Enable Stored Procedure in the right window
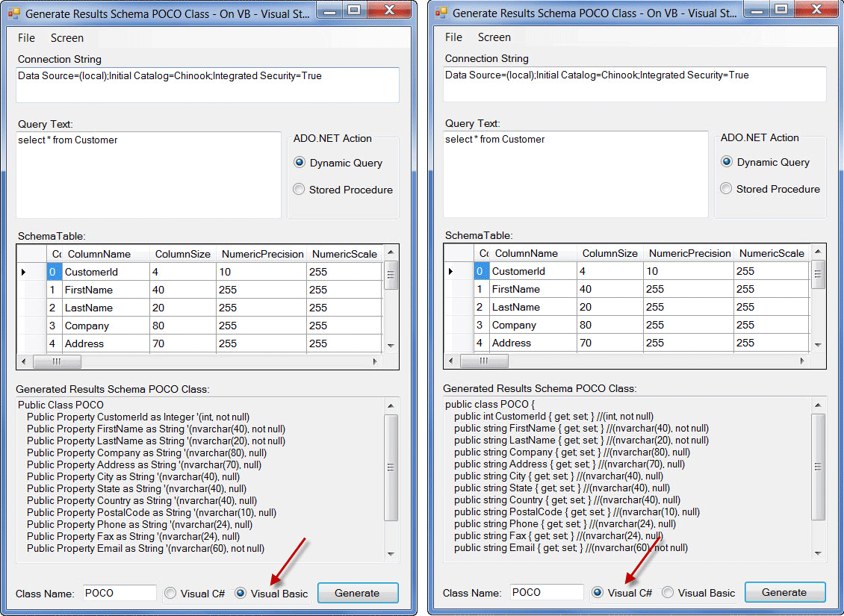Viewport: 844px width, 616px height. pyautogui.click(x=725, y=189)
